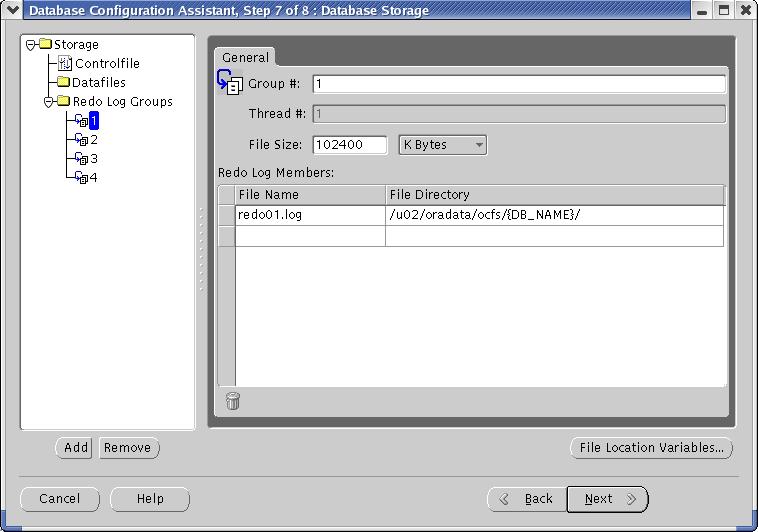The width and height of the screenshot is (758, 532).
Task: Select redo log group 1 in tree
Action: tap(94, 121)
